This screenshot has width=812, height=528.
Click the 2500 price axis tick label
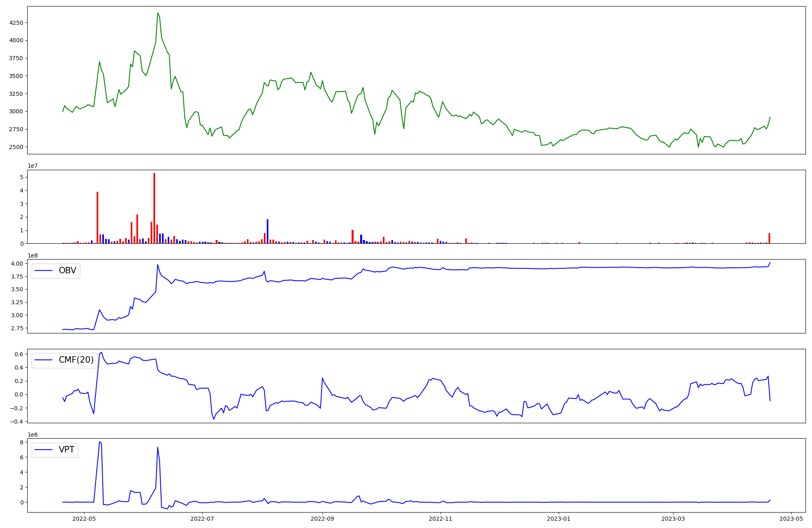(16, 147)
